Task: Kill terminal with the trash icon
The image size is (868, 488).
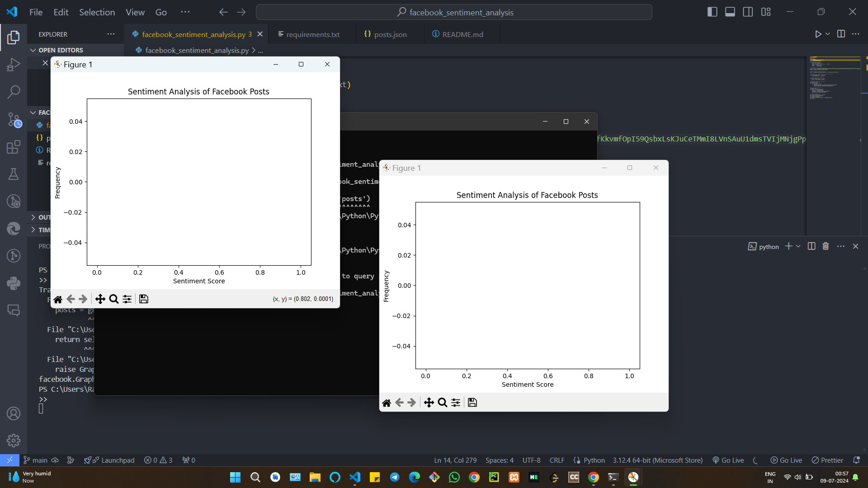Action: point(826,246)
